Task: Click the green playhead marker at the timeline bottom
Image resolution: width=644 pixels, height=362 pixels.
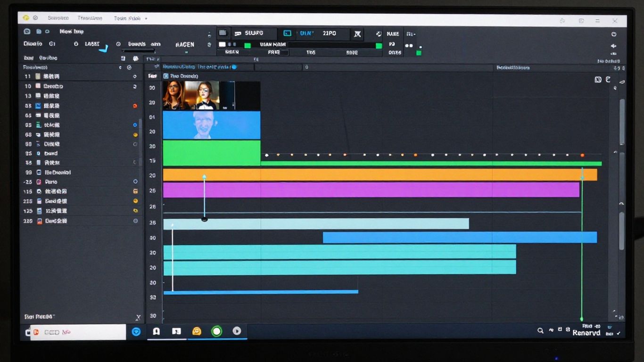Action: pos(582,319)
